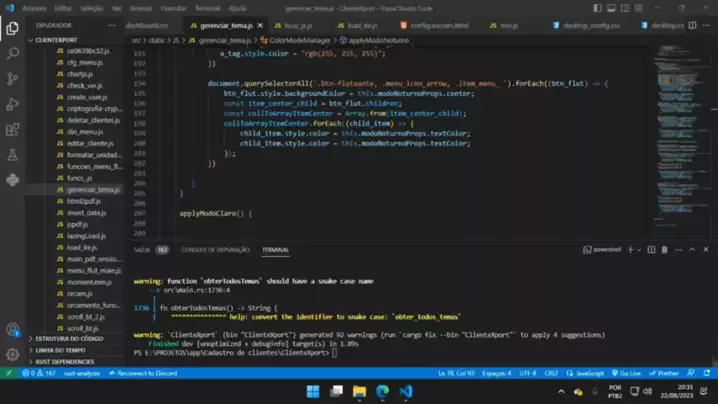Open terminal launch profile dropdown arrow

point(639,250)
